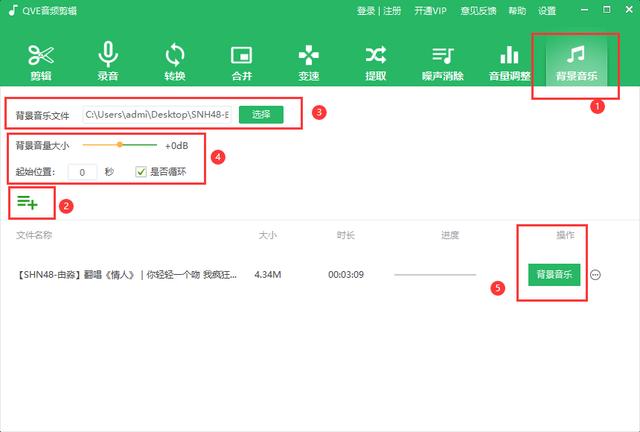Click the green 背景音乐 action button in the file row

click(554, 274)
